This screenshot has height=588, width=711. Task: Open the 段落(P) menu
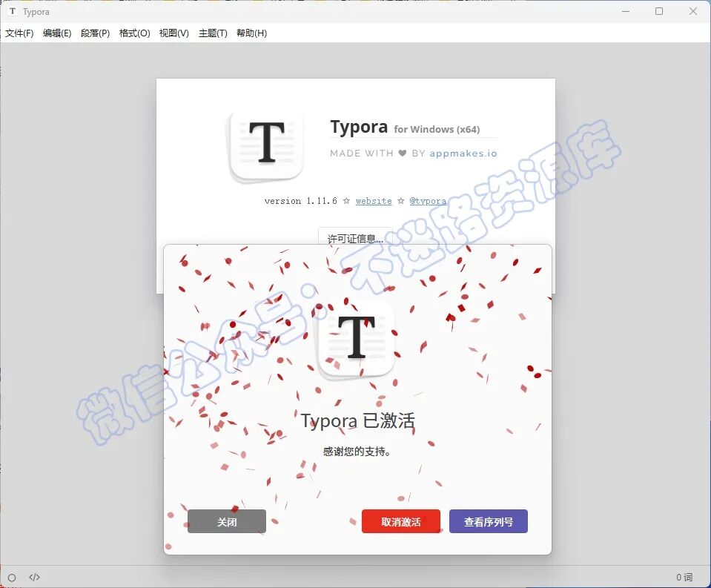click(x=95, y=33)
